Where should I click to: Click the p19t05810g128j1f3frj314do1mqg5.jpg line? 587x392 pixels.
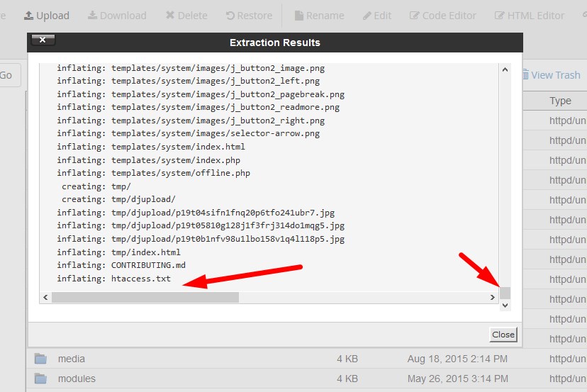click(201, 225)
